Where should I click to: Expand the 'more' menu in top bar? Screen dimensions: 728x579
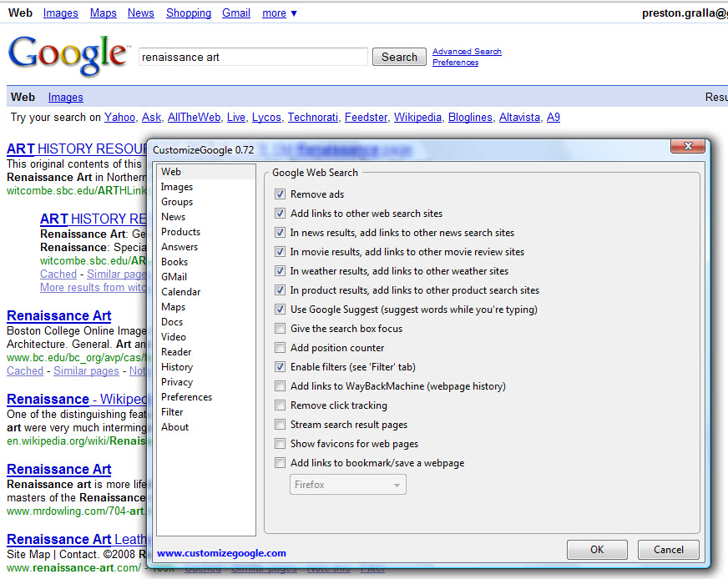coord(279,13)
